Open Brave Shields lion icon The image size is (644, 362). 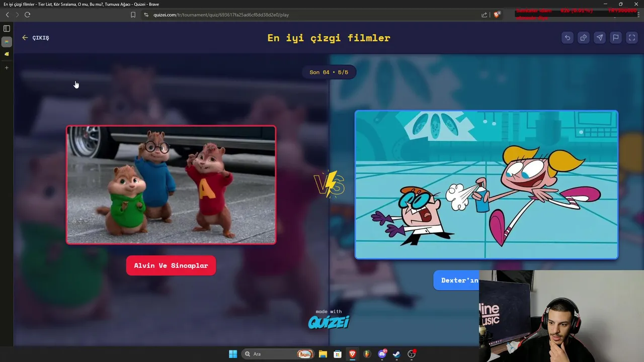[497, 15]
